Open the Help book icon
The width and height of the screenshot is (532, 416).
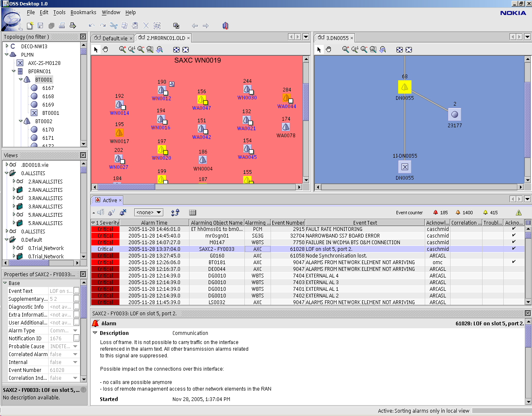pyautogui.click(x=225, y=26)
